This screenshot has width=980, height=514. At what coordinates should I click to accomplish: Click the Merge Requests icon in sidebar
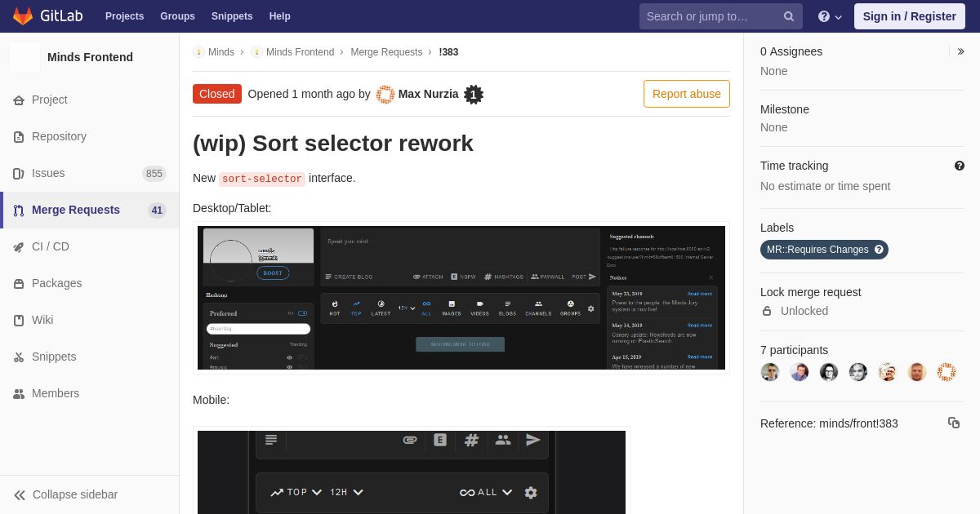pos(19,210)
